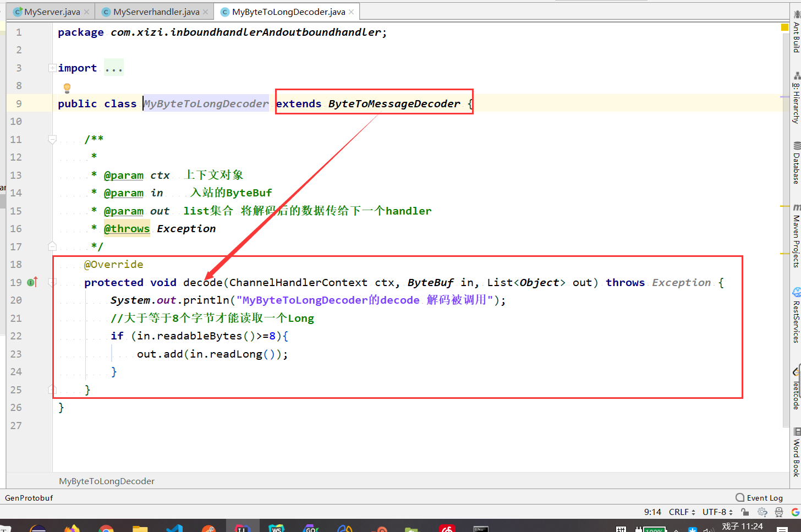
Task: Click the @throws tag in the Javadoc
Action: pyautogui.click(x=127, y=229)
